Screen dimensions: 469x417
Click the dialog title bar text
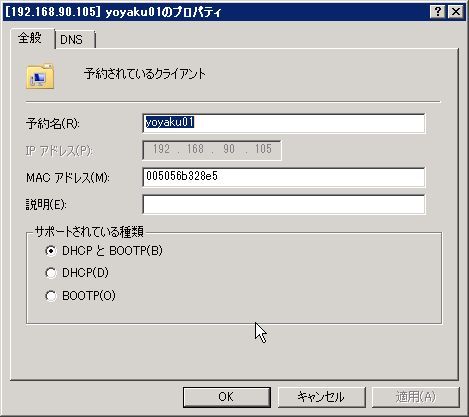pos(113,12)
